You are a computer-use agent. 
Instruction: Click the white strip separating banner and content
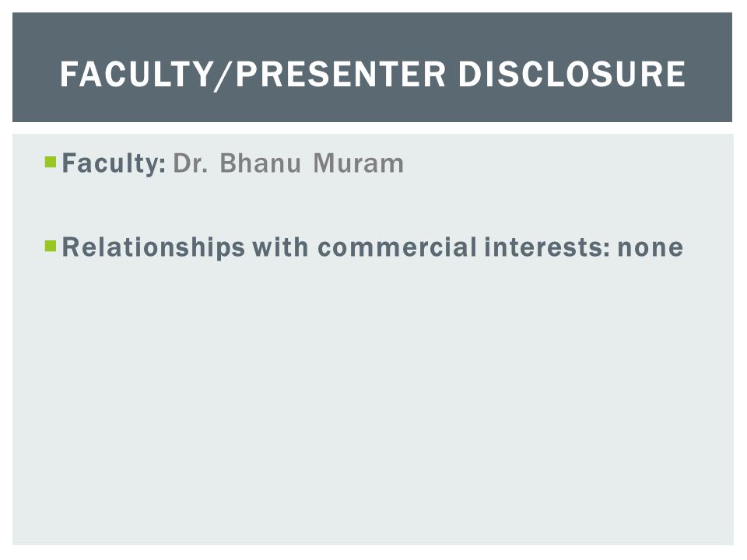point(373,128)
